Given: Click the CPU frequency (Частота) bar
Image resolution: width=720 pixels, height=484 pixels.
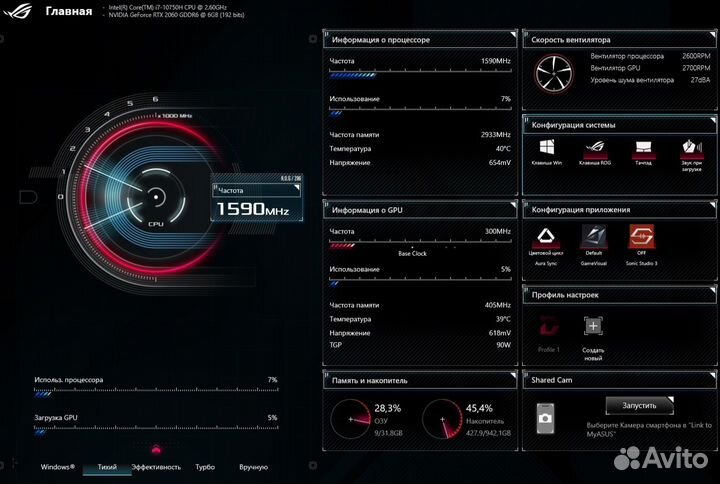Looking at the screenshot, I should (x=420, y=73).
